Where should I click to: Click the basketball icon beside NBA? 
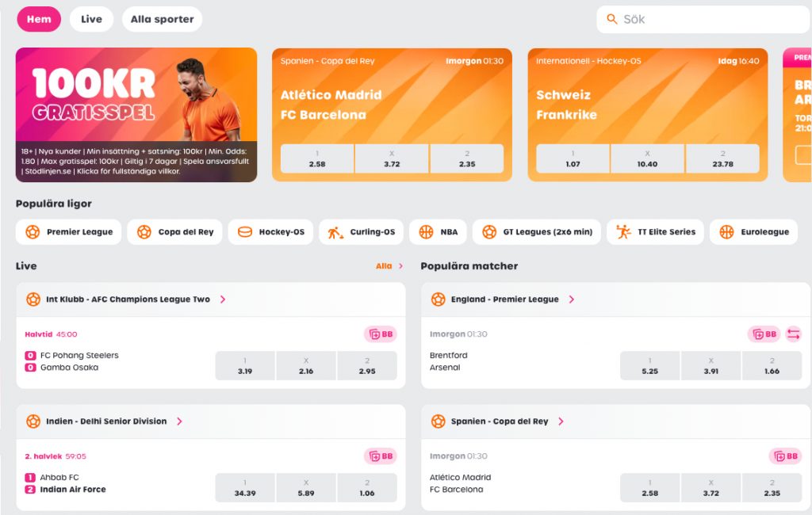(x=427, y=232)
